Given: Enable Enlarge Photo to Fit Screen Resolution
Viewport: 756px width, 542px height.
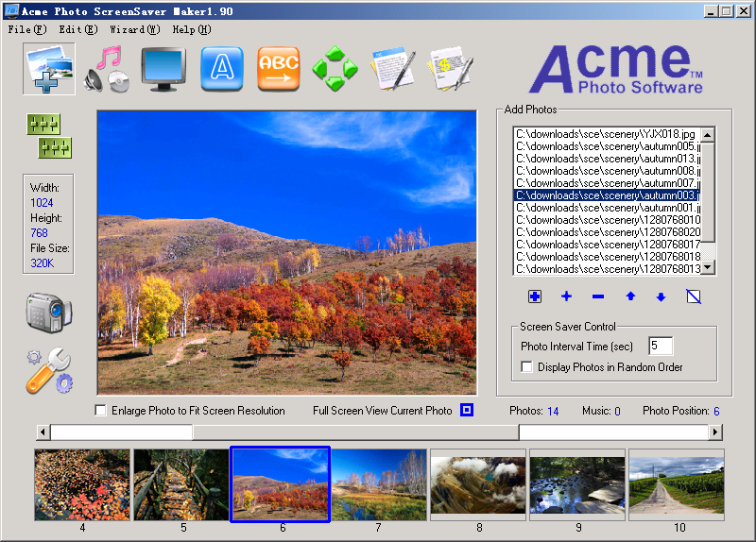Looking at the screenshot, I should (101, 411).
